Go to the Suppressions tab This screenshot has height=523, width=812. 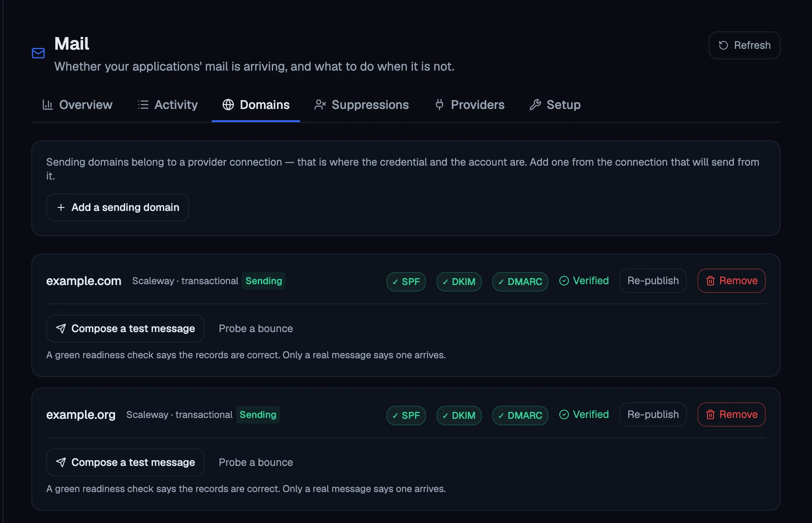pos(362,105)
